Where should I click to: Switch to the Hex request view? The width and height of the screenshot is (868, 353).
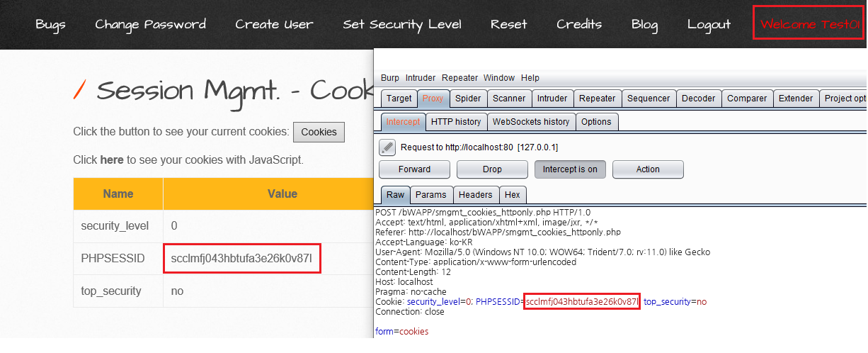[x=513, y=195]
